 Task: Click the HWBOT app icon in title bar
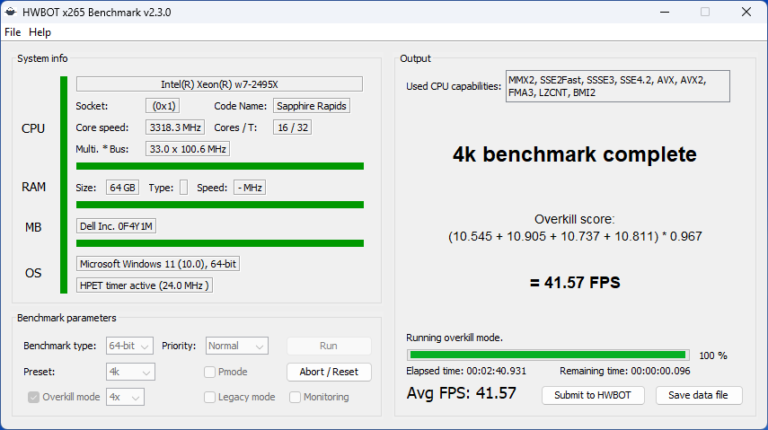tap(11, 12)
